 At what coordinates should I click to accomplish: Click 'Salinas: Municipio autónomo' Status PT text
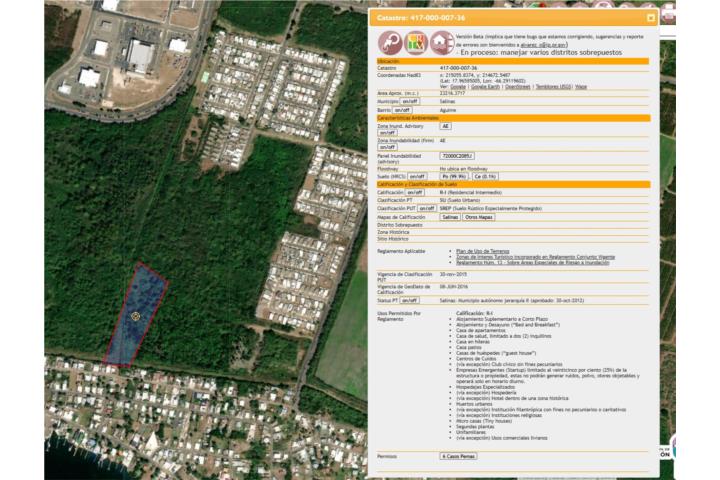pyautogui.click(x=512, y=300)
